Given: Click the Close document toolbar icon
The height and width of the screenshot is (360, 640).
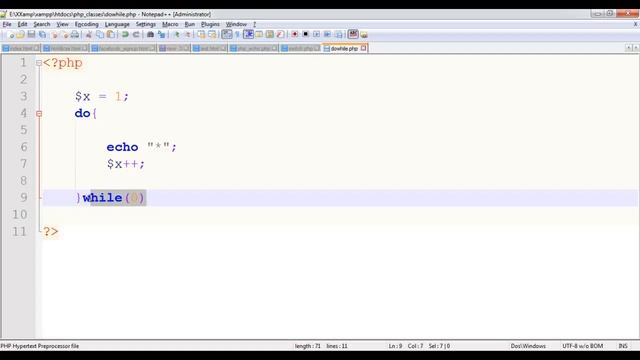Looking at the screenshot, I should tap(55, 35).
